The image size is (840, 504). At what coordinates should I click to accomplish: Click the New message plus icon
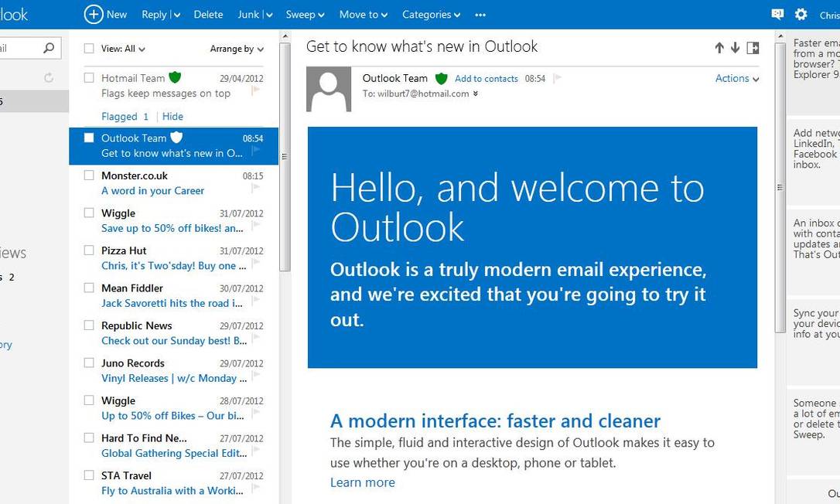pyautogui.click(x=94, y=14)
